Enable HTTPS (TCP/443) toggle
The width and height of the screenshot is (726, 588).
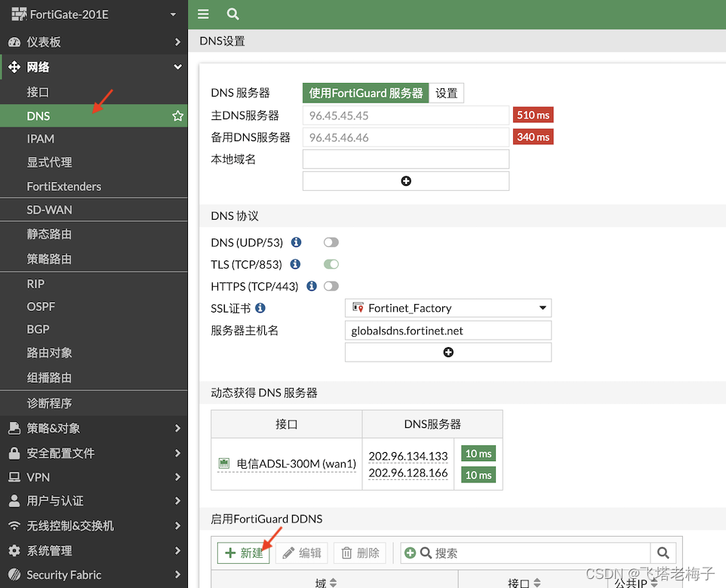331,285
